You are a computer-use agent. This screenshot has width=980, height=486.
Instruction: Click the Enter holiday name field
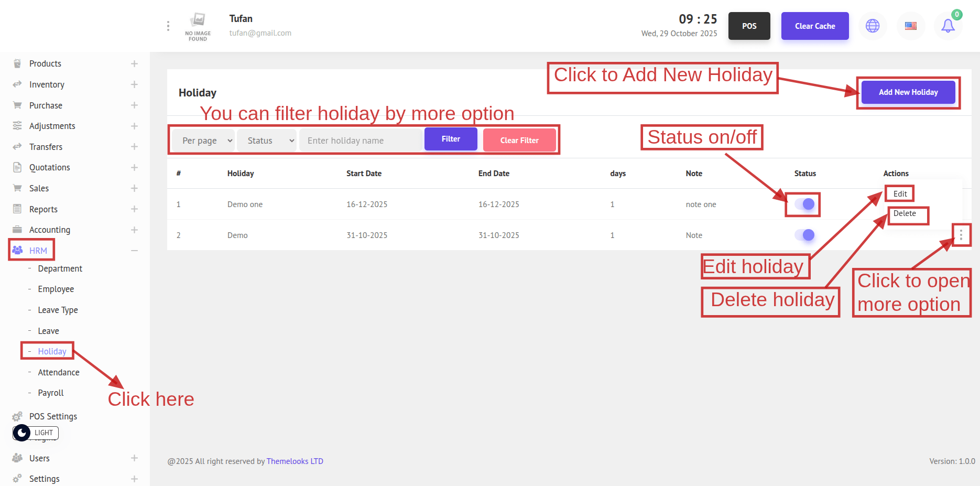tap(361, 141)
